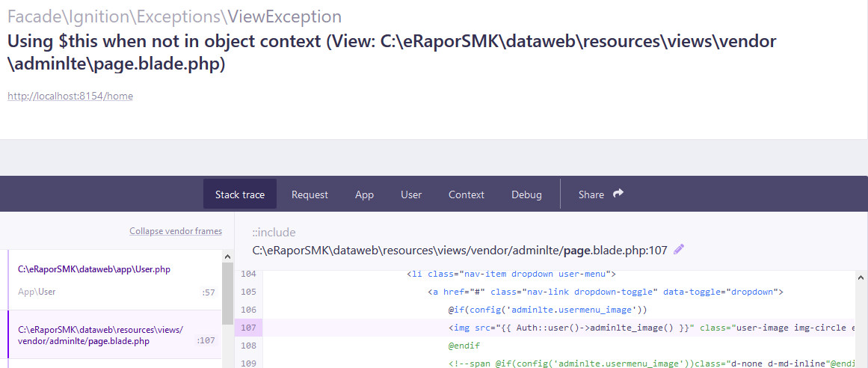The image size is (868, 368).
Task: Open the http://localhost:8154/home link
Action: [x=70, y=96]
